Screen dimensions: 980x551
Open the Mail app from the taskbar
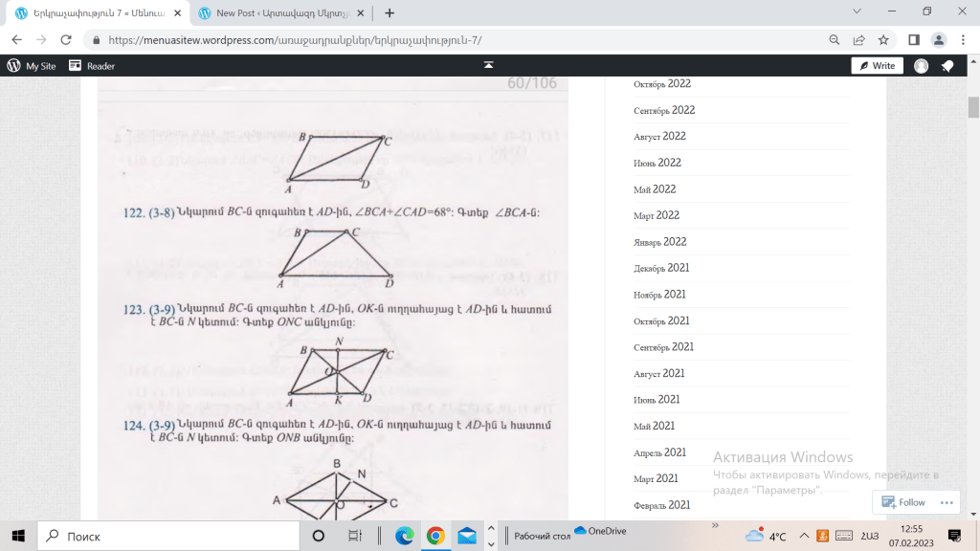click(x=466, y=536)
